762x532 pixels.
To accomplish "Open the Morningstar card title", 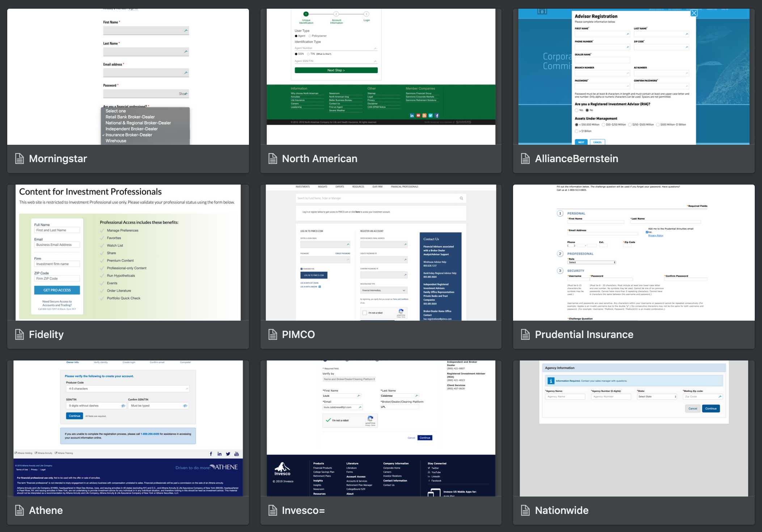I will click(58, 159).
